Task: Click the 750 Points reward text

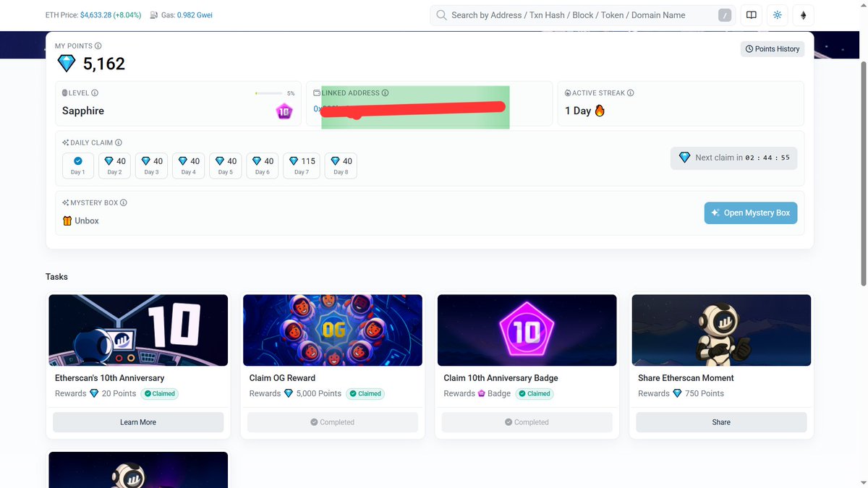Action: [x=705, y=394]
